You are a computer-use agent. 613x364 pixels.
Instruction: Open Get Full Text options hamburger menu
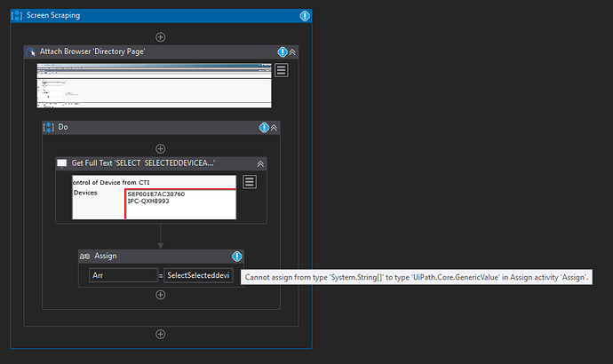(x=250, y=182)
